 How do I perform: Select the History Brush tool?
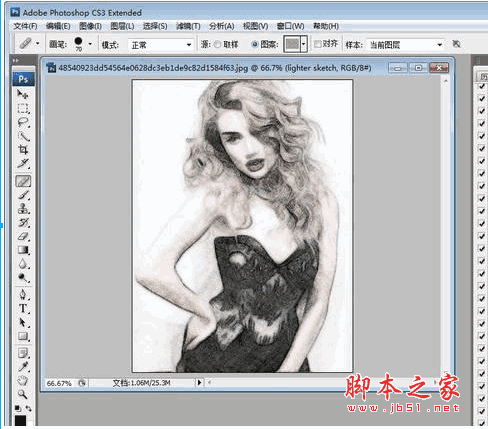[x=23, y=223]
